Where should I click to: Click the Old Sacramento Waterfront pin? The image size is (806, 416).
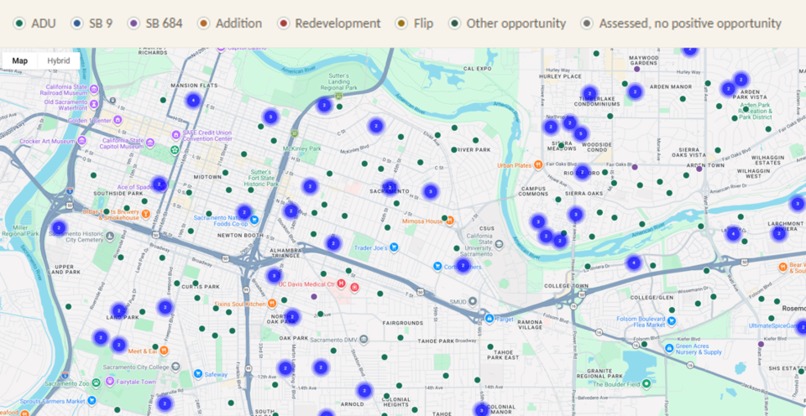coord(94,104)
